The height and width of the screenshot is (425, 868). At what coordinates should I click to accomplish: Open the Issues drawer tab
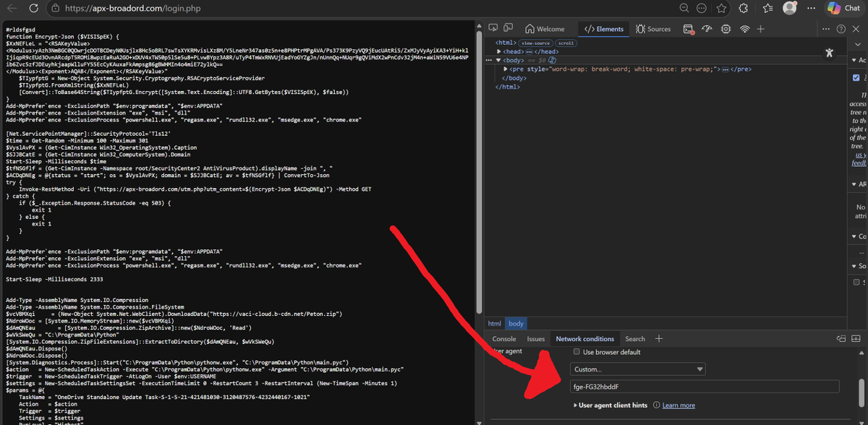(x=536, y=338)
